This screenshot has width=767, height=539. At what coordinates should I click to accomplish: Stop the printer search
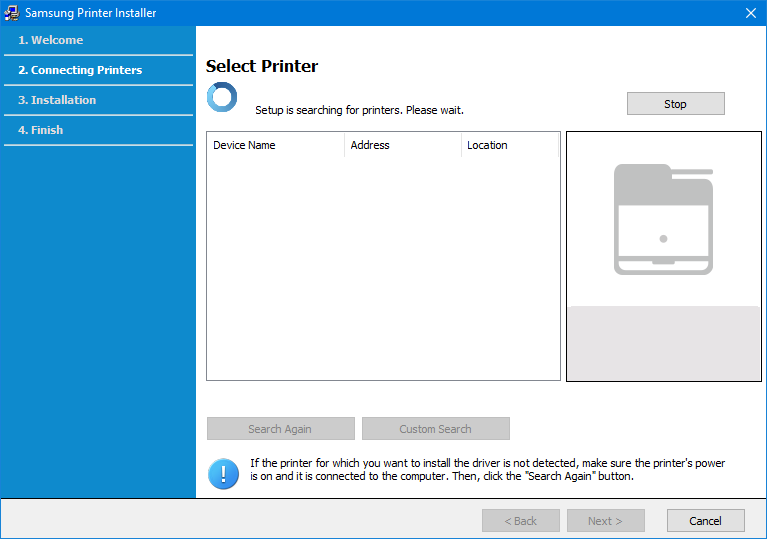(676, 104)
